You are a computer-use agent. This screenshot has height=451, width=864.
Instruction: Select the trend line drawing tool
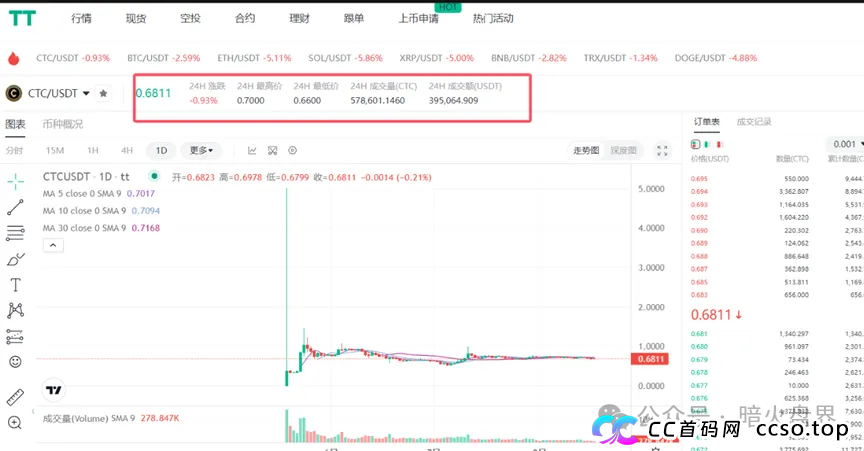point(15,207)
